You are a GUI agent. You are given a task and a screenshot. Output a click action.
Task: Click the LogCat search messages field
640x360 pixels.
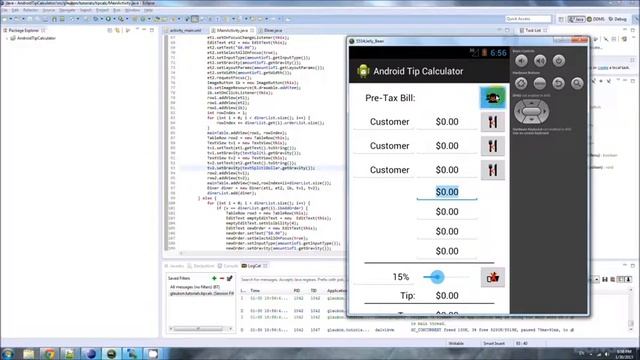coord(293,280)
